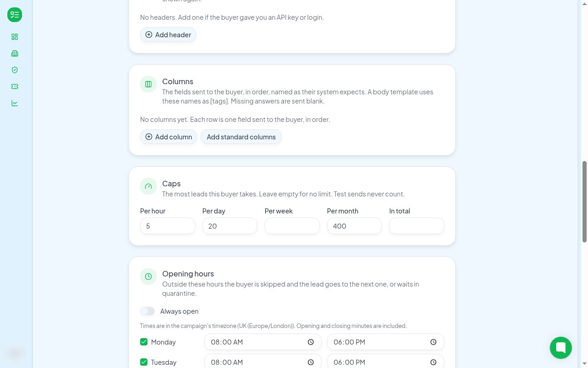This screenshot has width=588, height=368.
Task: Open the shield check icon in sidebar
Action: (15, 70)
